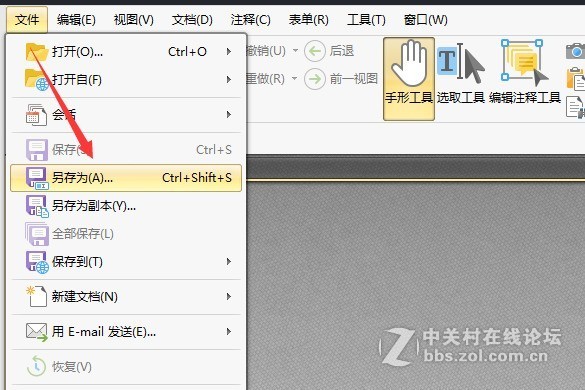This screenshot has width=585, height=390.
Task: Choose 打开自(F) menu entry
Action: (x=126, y=79)
